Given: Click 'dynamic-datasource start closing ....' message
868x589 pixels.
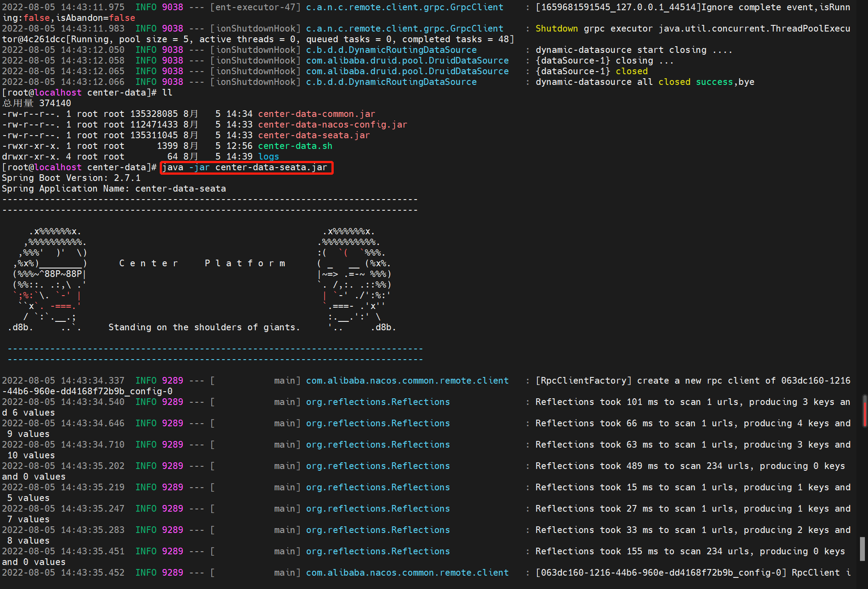Looking at the screenshot, I should [x=634, y=50].
